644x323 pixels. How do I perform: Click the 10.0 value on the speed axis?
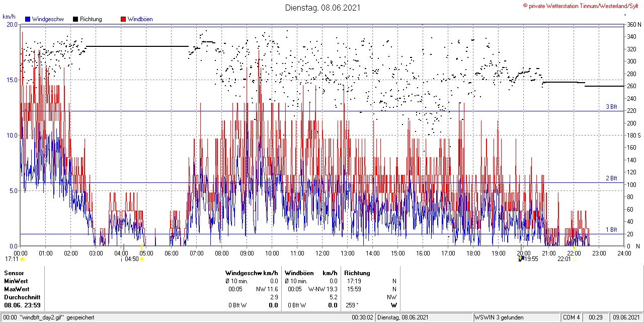point(12,136)
